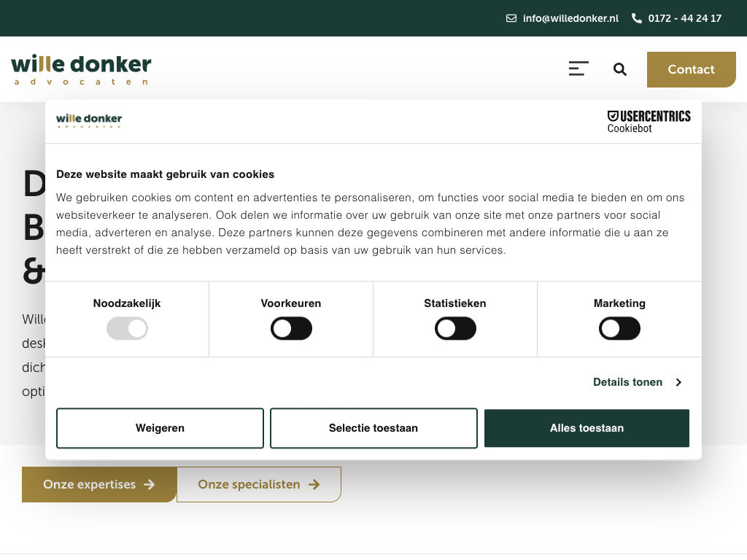Viewport: 747px width, 560px height.
Task: Click info@willedonker.nl email link
Action: 570,18
